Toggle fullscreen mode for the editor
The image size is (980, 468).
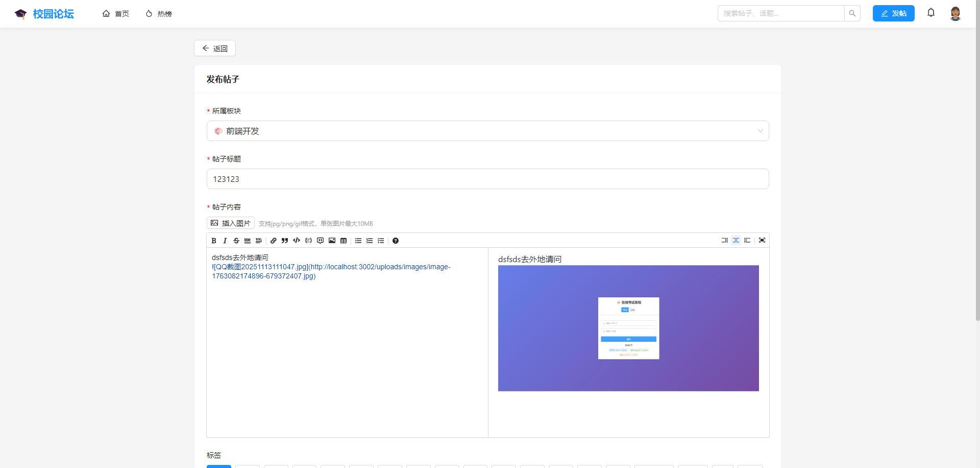click(x=762, y=240)
